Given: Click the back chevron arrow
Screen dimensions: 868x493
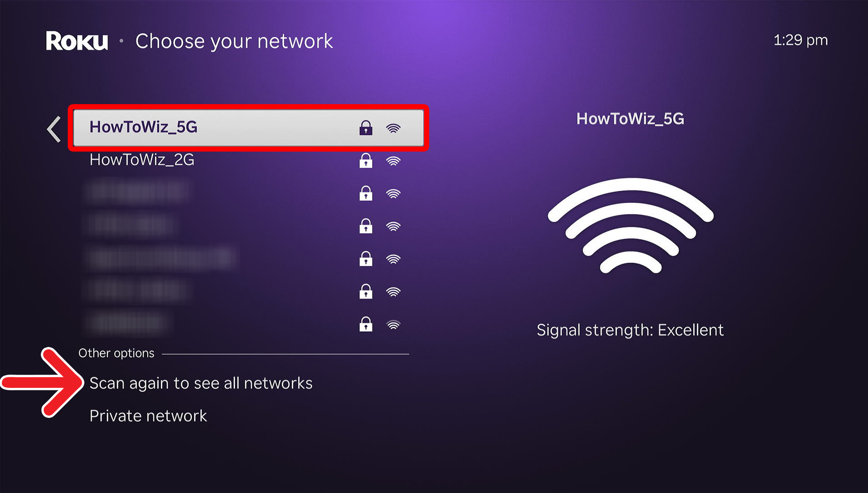Looking at the screenshot, I should 54,129.
